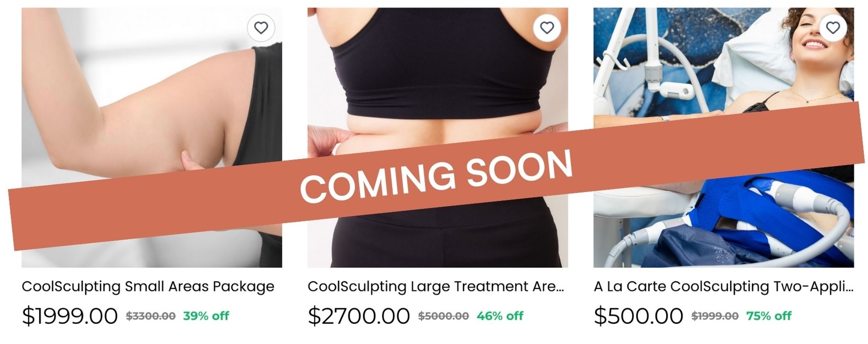Click the $500.00 sale price

pyautogui.click(x=638, y=316)
